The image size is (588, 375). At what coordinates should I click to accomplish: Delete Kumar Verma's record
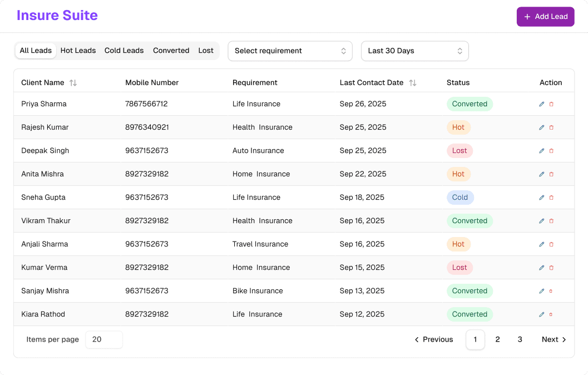551,268
